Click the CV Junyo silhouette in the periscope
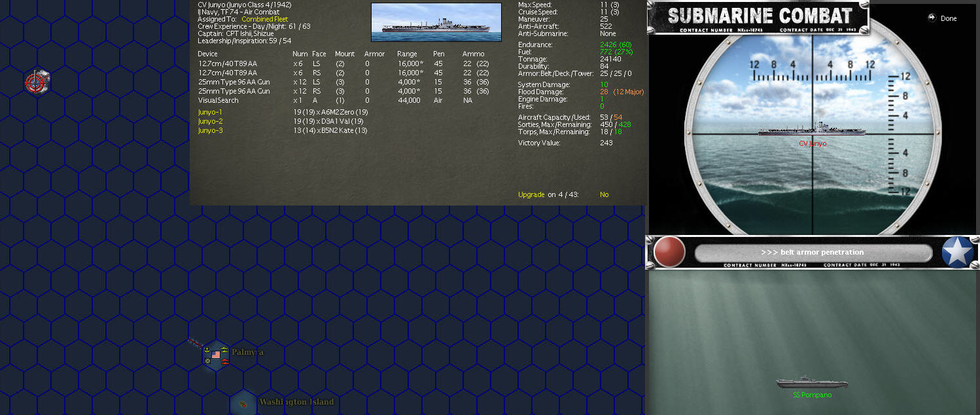The width and height of the screenshot is (980, 415). pyautogui.click(x=812, y=130)
